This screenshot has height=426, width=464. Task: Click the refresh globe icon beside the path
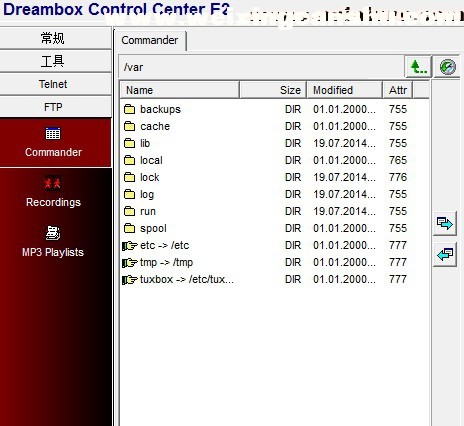click(447, 67)
